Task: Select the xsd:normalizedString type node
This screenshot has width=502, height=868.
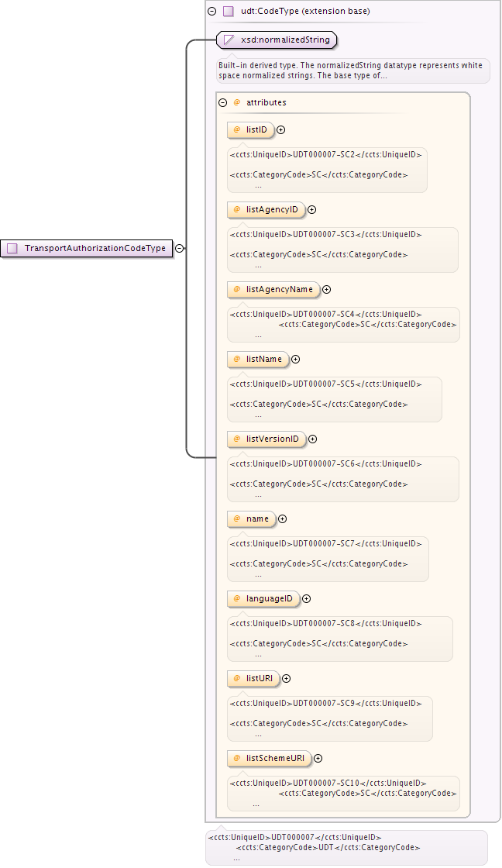Action: click(277, 40)
